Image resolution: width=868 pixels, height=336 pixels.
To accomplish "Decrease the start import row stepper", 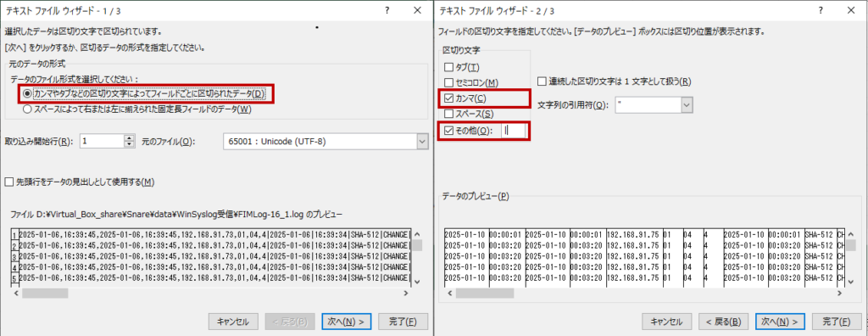I will [130, 145].
